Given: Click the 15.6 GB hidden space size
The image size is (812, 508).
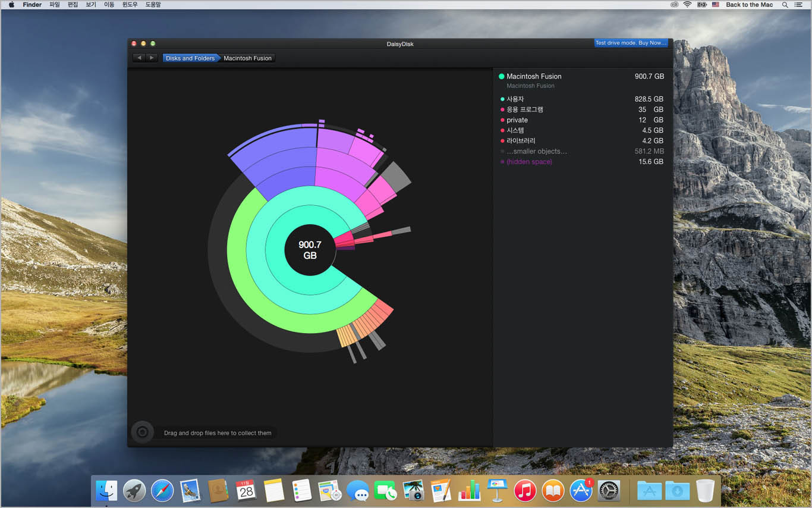Looking at the screenshot, I should (x=651, y=162).
